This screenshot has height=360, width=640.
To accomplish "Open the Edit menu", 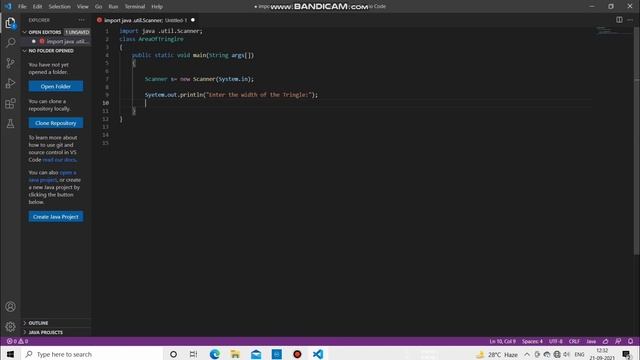I will [x=37, y=7].
